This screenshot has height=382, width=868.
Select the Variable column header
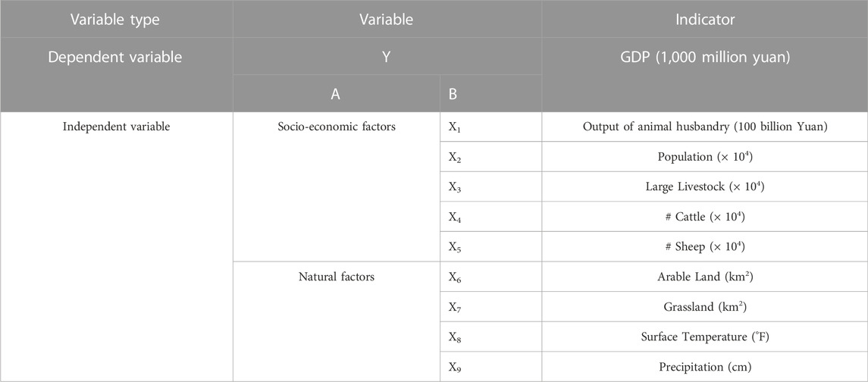(x=387, y=19)
